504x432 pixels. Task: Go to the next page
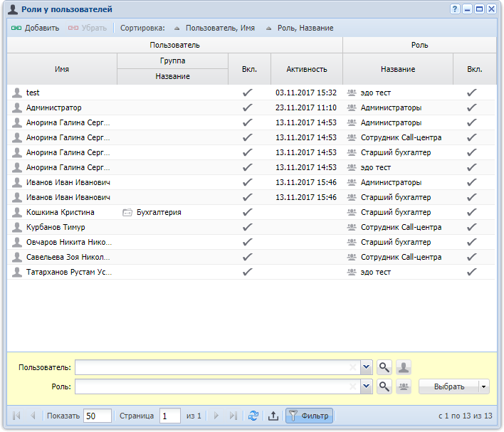pyautogui.click(x=216, y=416)
